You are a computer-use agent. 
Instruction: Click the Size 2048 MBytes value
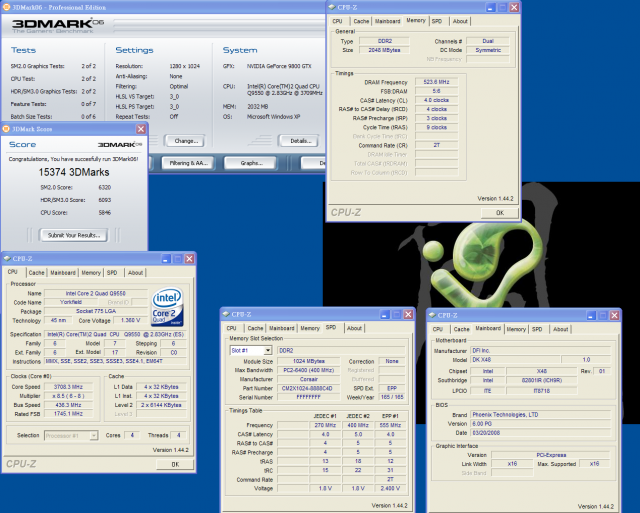pyautogui.click(x=384, y=50)
